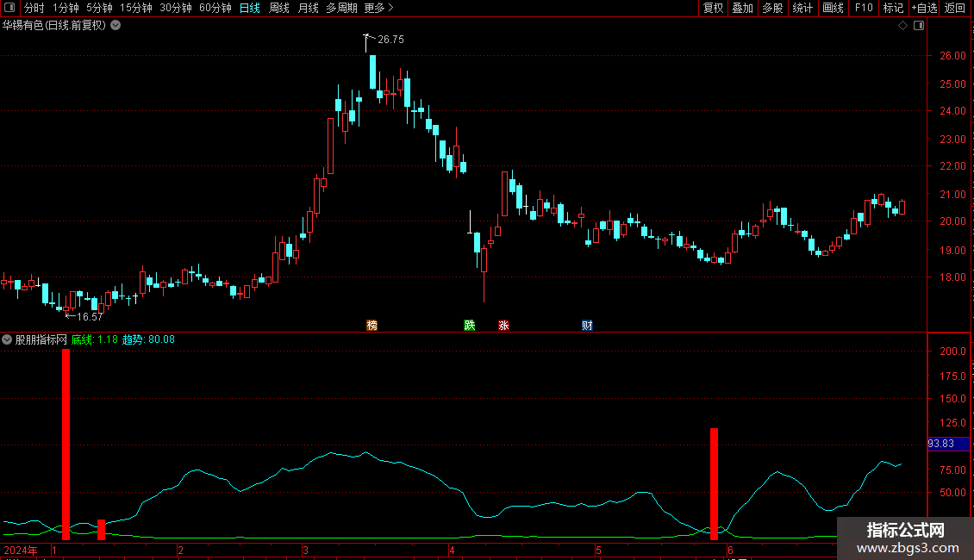Click the red signal bar before June
This screenshot has width=974, height=560.
(x=715, y=483)
